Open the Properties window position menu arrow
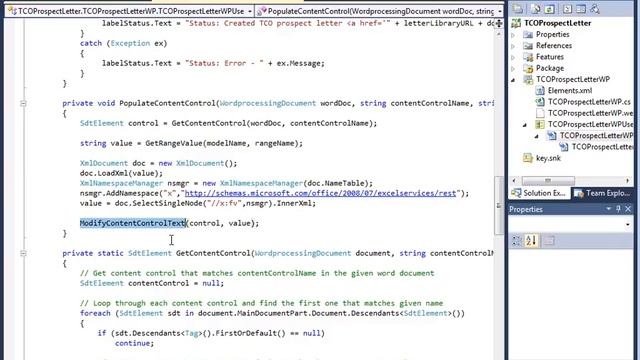Image resolution: width=640 pixels, height=360 pixels. point(609,209)
